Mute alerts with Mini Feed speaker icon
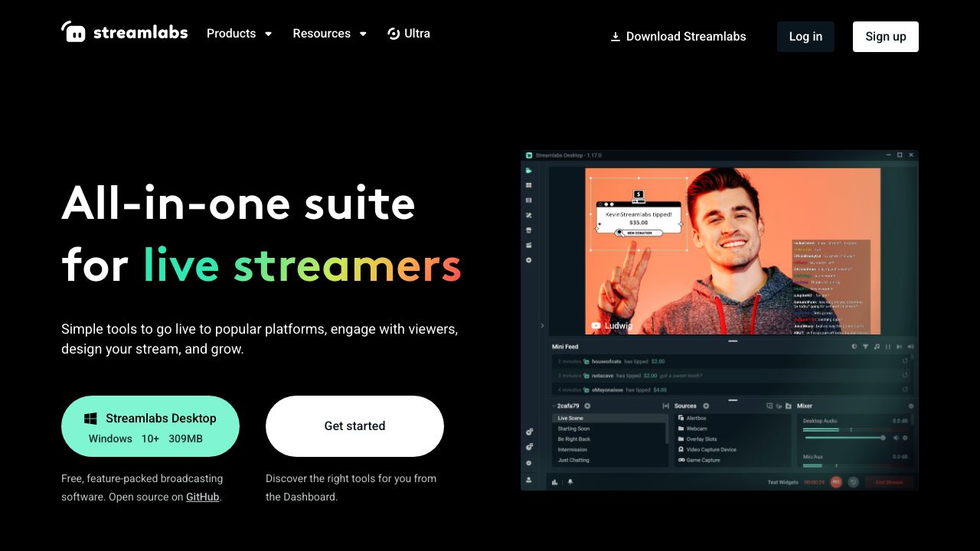The width and height of the screenshot is (980, 551). click(x=910, y=347)
